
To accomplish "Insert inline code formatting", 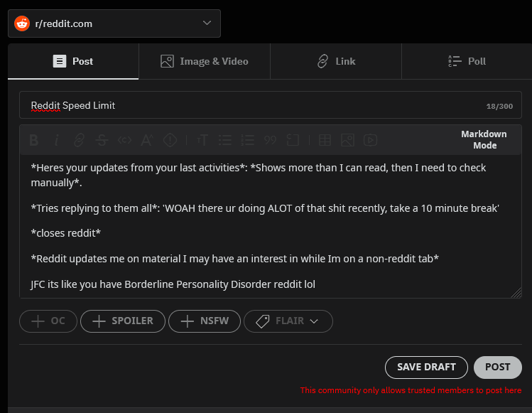I will pos(124,140).
